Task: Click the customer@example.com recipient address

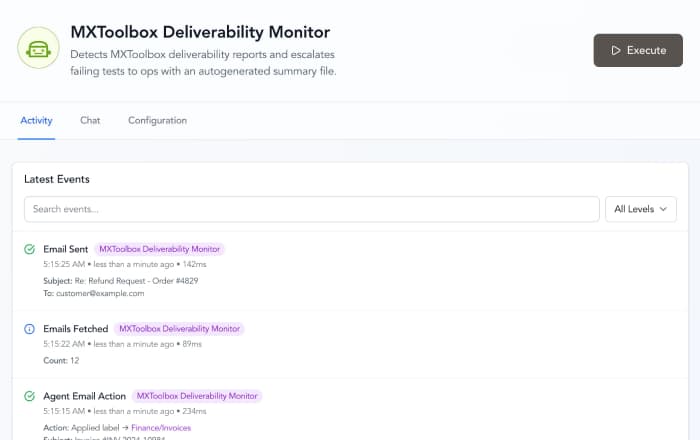Action: (100, 293)
